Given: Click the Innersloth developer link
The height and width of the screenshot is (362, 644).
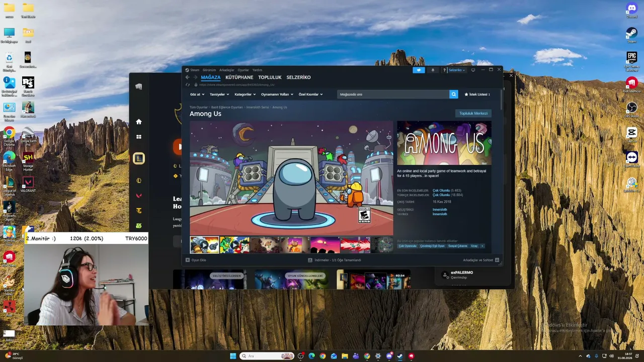Looking at the screenshot, I should coord(440,210).
